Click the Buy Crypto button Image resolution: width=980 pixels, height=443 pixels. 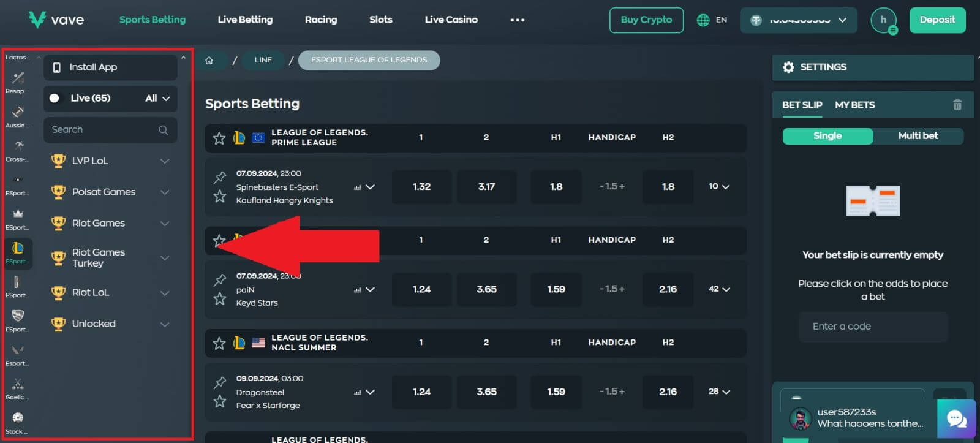pos(646,20)
